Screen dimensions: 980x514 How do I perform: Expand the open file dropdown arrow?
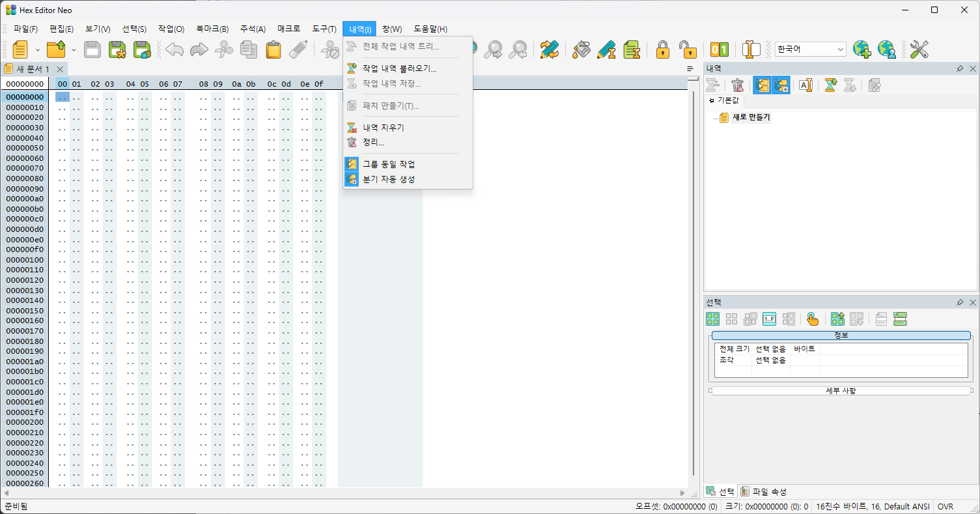coord(74,50)
